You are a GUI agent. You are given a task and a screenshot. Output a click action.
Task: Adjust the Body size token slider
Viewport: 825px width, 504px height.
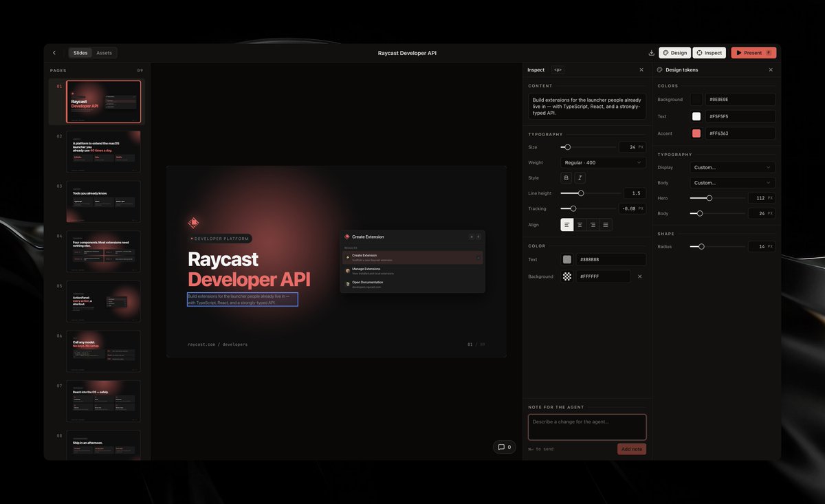point(717,214)
